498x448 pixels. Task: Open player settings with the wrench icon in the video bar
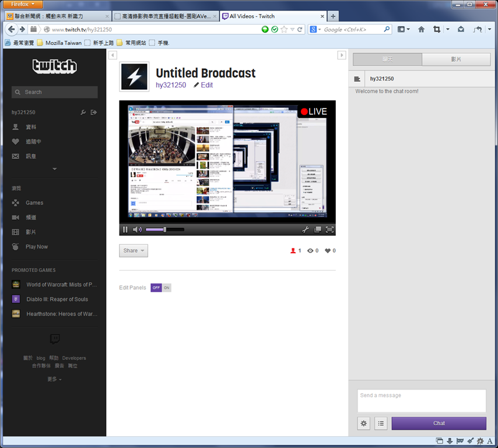tap(306, 229)
